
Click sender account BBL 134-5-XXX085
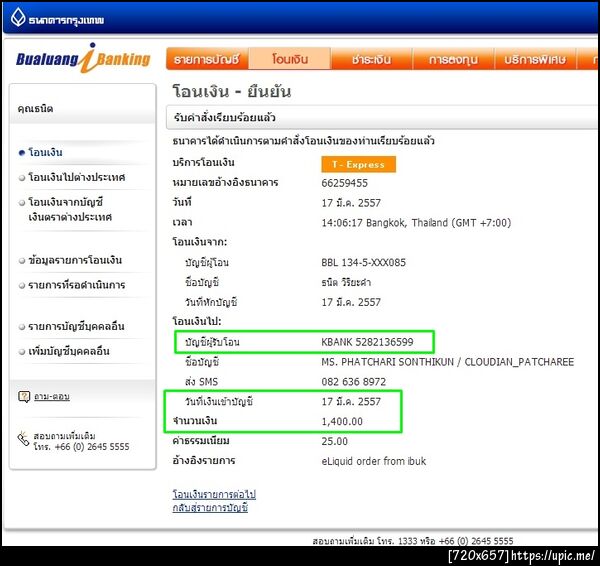[364, 263]
